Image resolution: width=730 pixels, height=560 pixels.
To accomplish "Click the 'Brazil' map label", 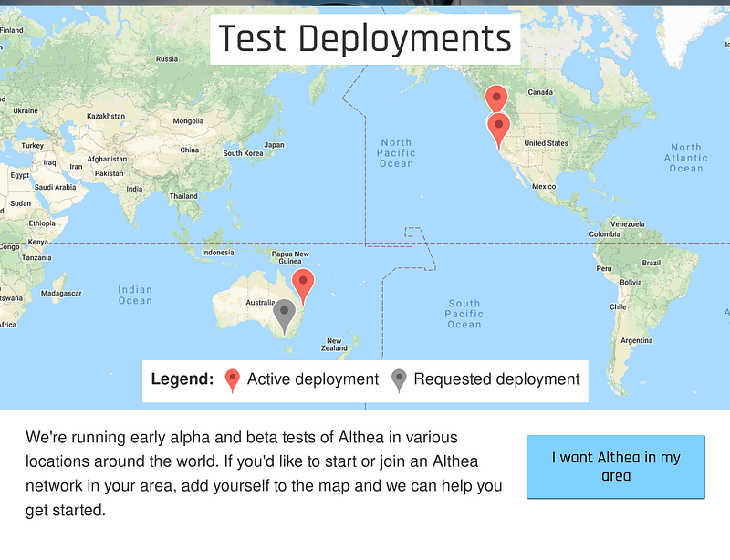I will pyautogui.click(x=652, y=263).
